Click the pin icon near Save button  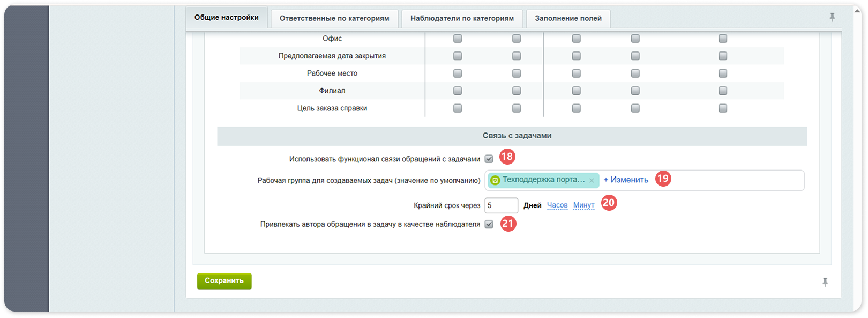(x=825, y=282)
